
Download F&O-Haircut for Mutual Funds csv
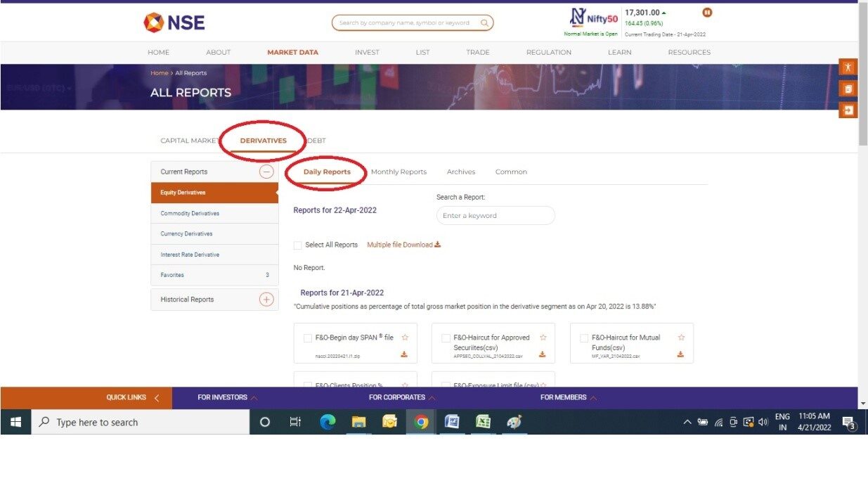(x=680, y=354)
